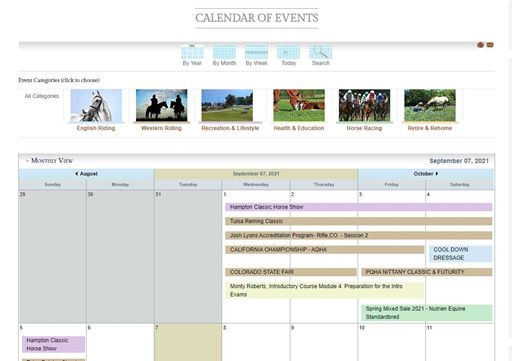Open the Search magnifier icon
512x361 pixels.
click(320, 52)
